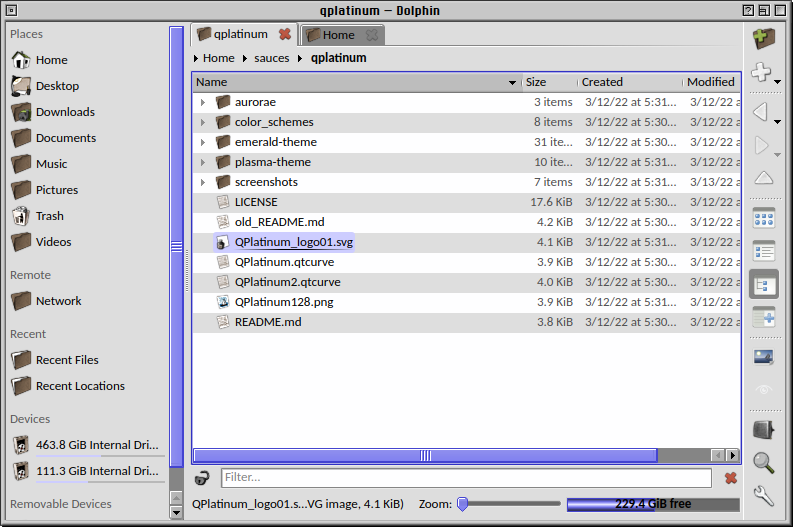Expand the aurorae folder

pos(203,102)
